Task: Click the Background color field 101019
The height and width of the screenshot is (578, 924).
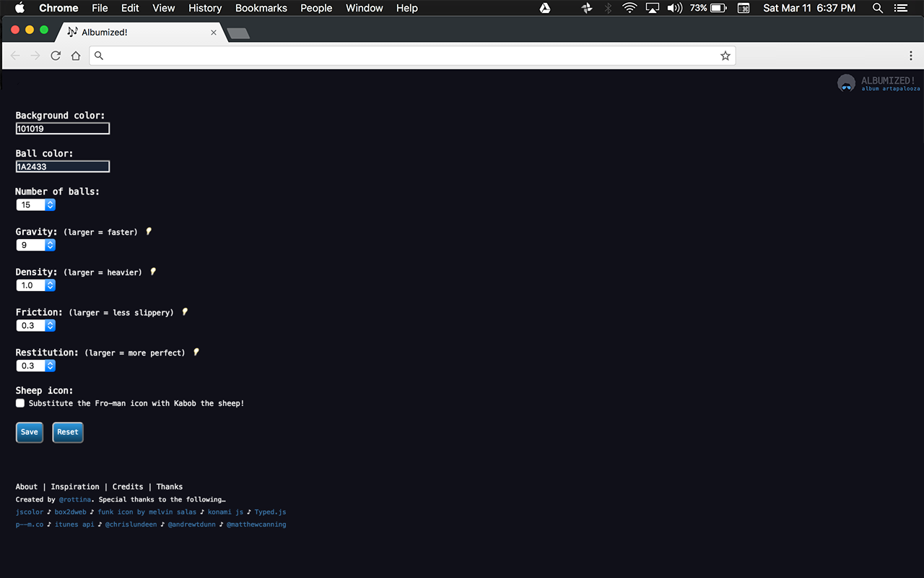Action: coord(63,129)
